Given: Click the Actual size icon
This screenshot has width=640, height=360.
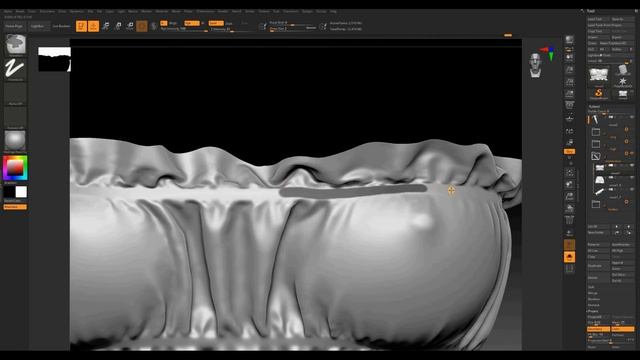Looking at the screenshot, I should (569, 82).
